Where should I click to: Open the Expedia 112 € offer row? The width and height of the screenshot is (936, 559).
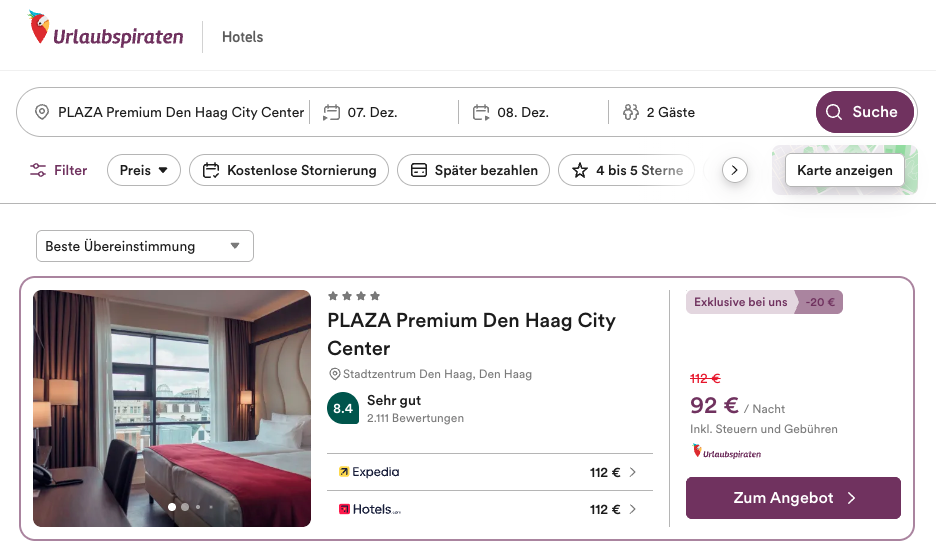click(x=490, y=472)
